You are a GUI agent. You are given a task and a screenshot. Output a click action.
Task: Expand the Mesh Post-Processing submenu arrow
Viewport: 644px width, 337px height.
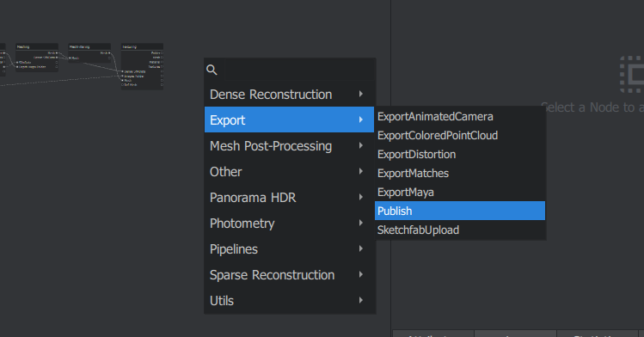coord(360,146)
